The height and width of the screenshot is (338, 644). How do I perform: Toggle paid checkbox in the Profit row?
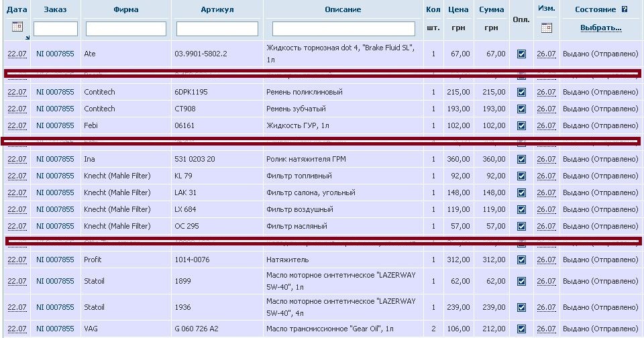521,260
